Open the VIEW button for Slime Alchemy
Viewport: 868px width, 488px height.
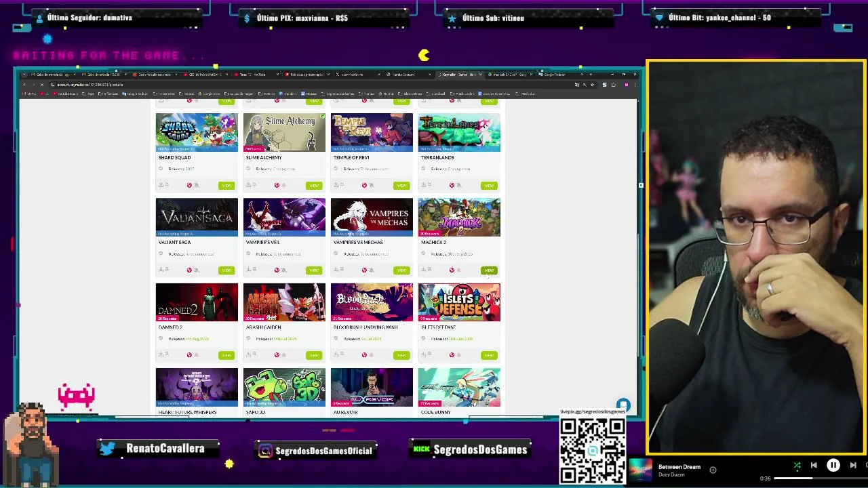[313, 186]
